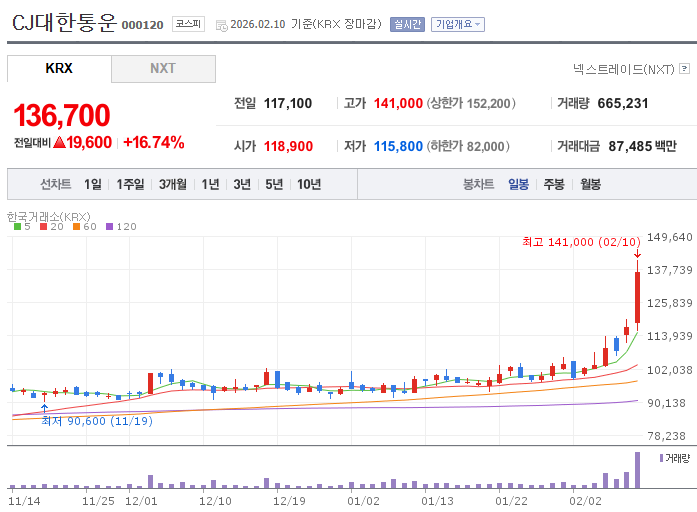This screenshot has width=697, height=512.
Task: Select the 3개월 line chart period
Action: coord(172,184)
